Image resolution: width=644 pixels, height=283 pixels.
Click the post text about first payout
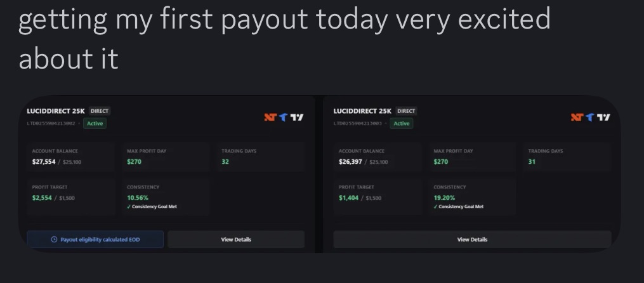pyautogui.click(x=284, y=39)
